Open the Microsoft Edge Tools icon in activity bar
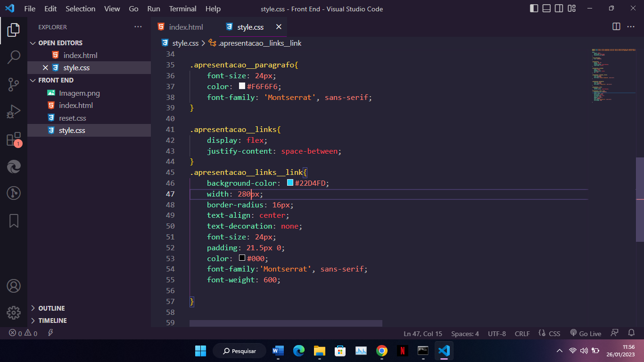Screen dimensions: 644x362 tap(14, 166)
